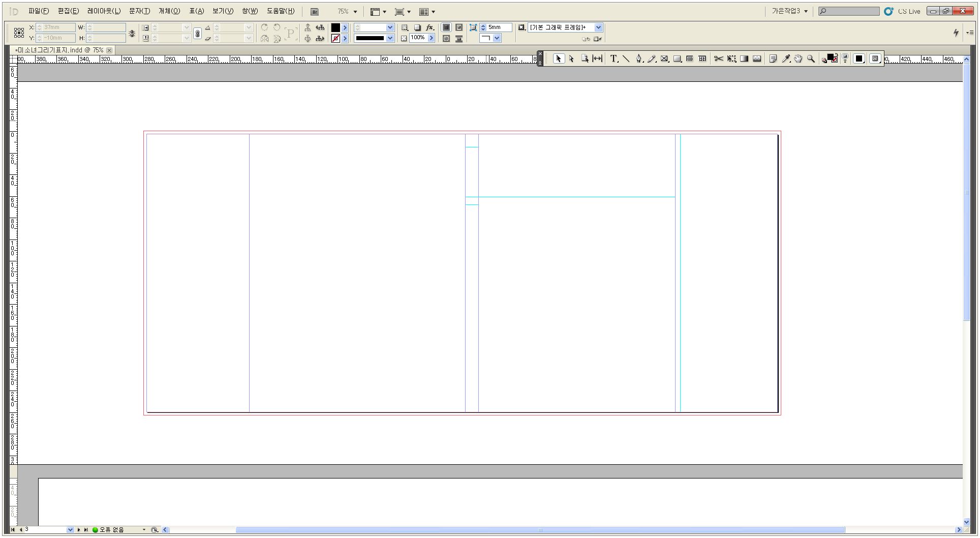Toggle constrain proportions chain link
The image size is (980, 538).
click(198, 33)
